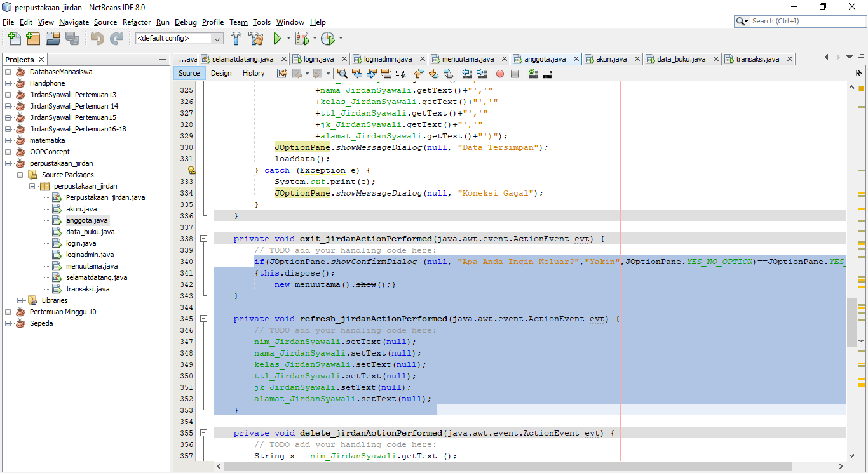Image resolution: width=868 pixels, height=473 pixels.
Task: Open the Clean and Build icon
Action: [x=255, y=38]
